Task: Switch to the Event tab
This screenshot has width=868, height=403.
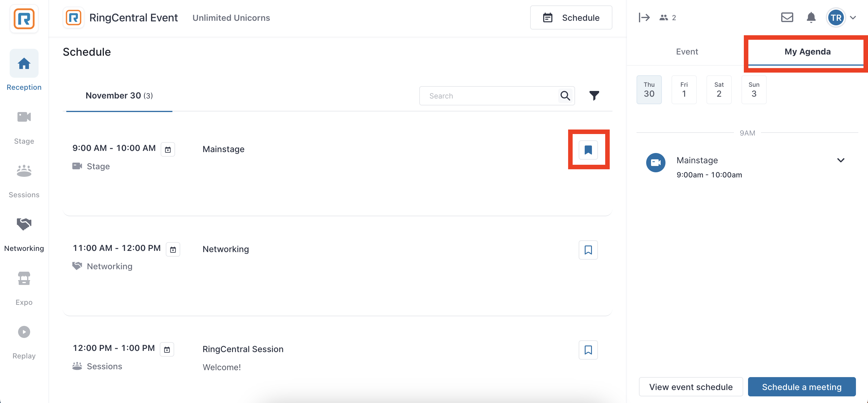Action: tap(687, 52)
